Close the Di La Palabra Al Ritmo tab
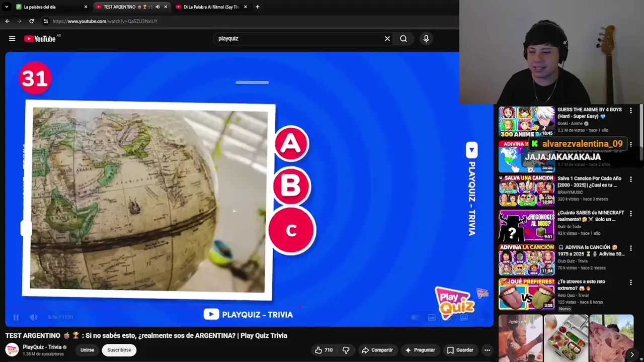644x362 pixels. pos(246,7)
